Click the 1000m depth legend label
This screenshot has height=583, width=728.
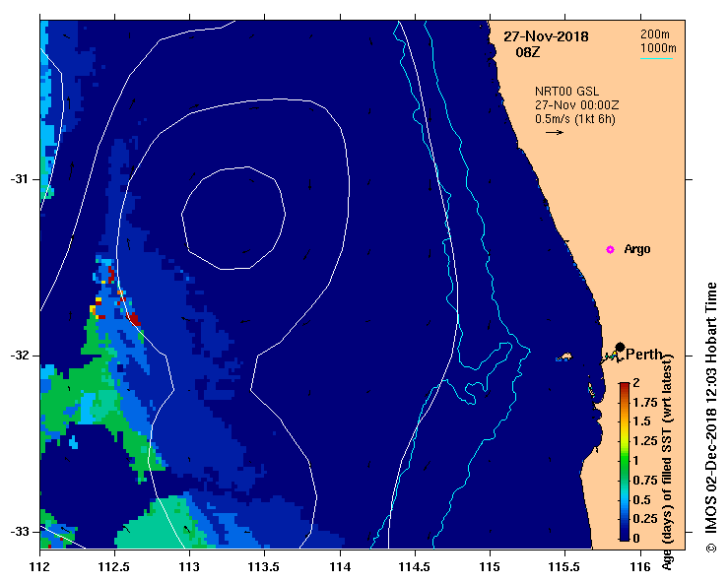coord(658,48)
